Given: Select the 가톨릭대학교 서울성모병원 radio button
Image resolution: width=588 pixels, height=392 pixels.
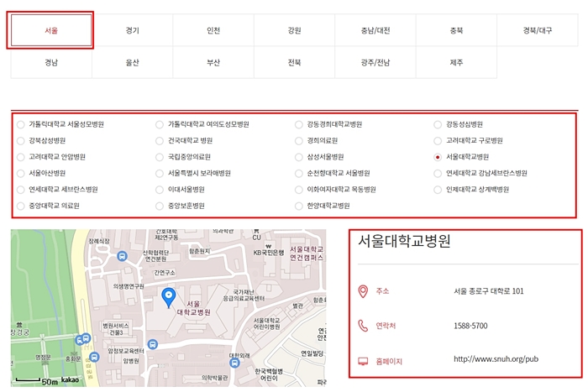Looking at the screenshot, I should (21, 124).
